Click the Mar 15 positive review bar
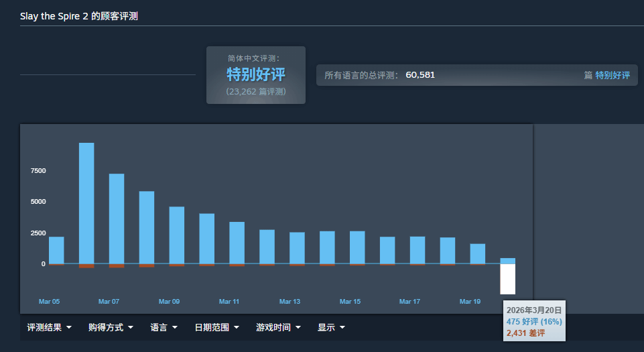644x352 pixels. click(357, 247)
